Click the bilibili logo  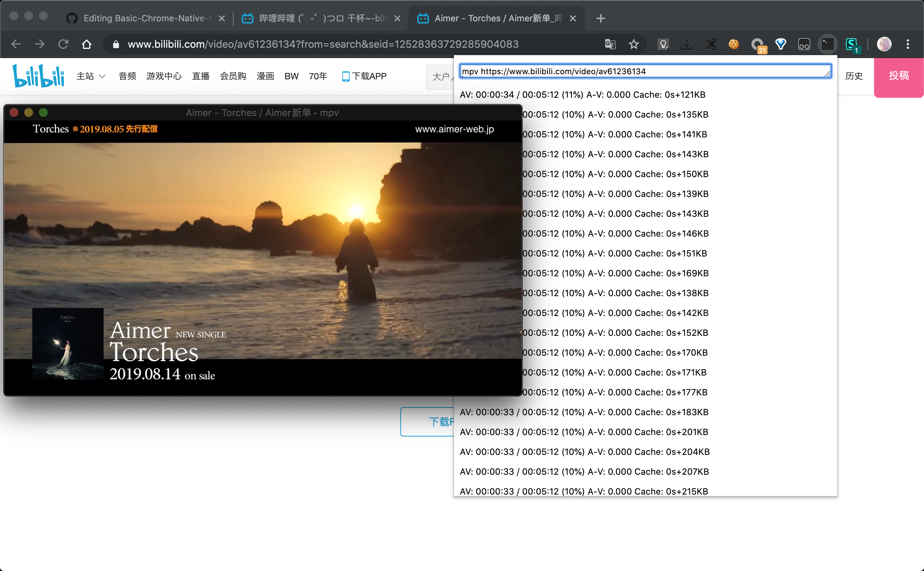click(x=38, y=76)
